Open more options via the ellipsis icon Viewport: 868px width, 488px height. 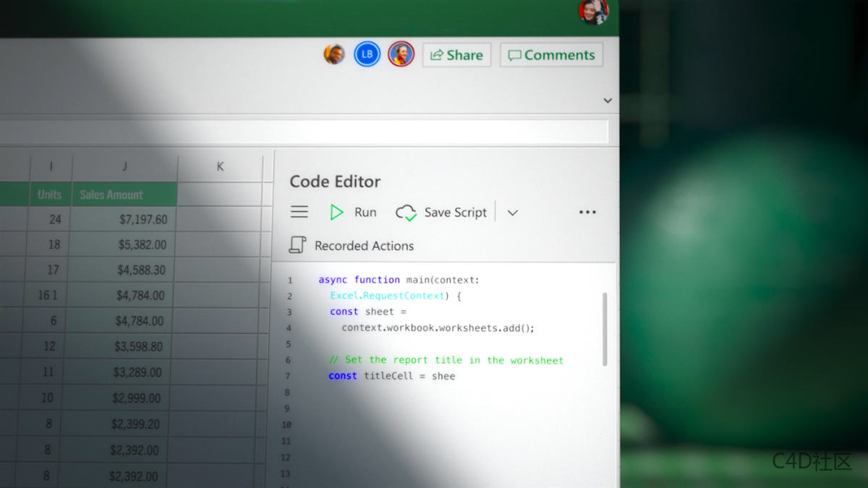point(587,212)
